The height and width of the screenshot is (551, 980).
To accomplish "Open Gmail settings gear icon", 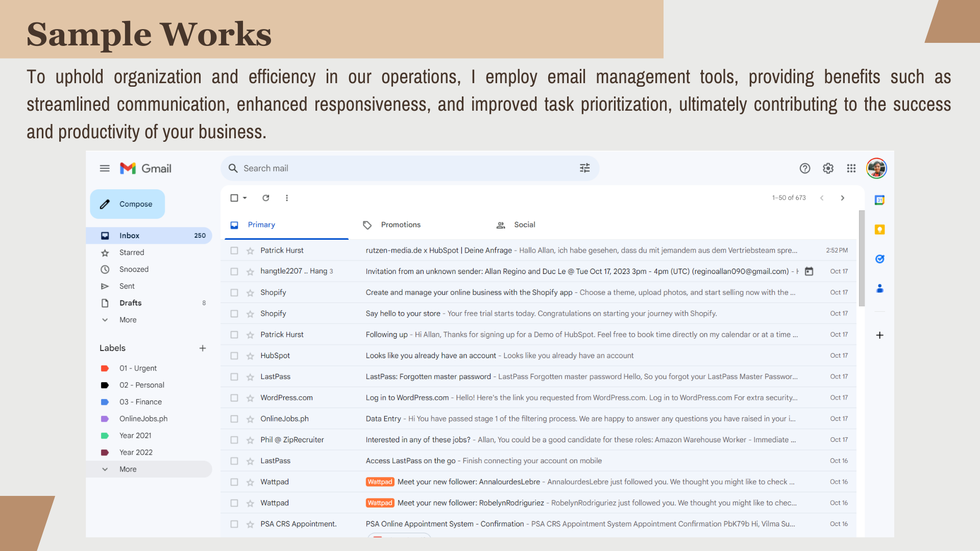I will coord(828,168).
